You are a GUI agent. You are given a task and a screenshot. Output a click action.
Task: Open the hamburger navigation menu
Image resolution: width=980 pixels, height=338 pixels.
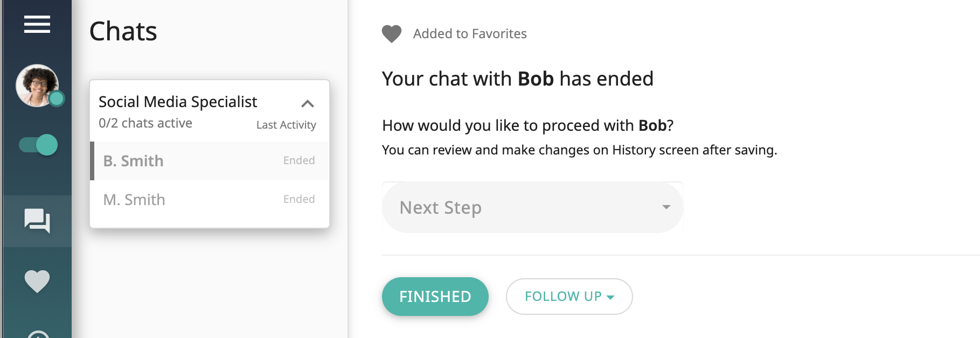(37, 24)
